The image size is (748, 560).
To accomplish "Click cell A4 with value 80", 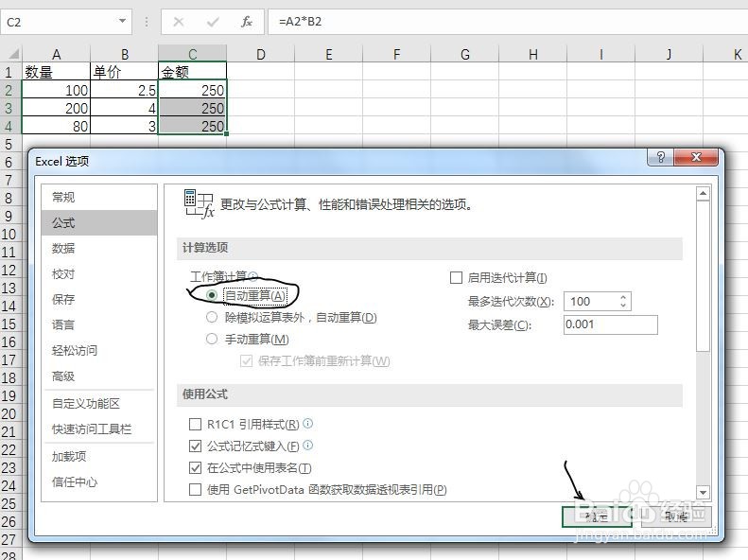I will coord(56,126).
